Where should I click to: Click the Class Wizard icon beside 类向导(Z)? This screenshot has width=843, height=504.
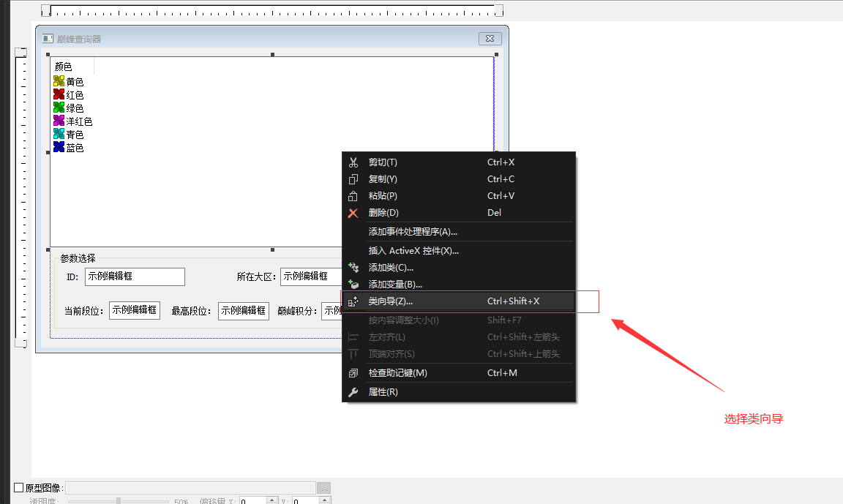click(354, 301)
